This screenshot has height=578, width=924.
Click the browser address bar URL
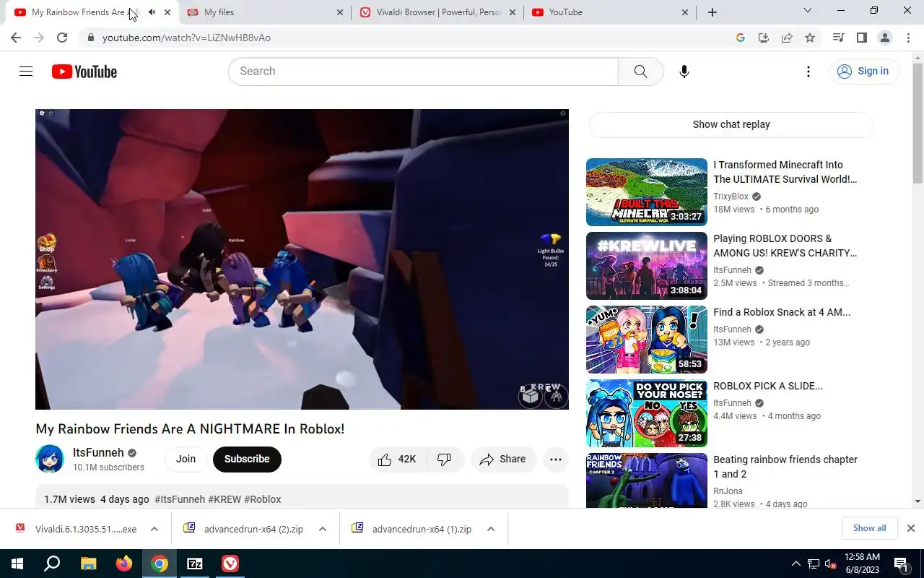coord(186,38)
